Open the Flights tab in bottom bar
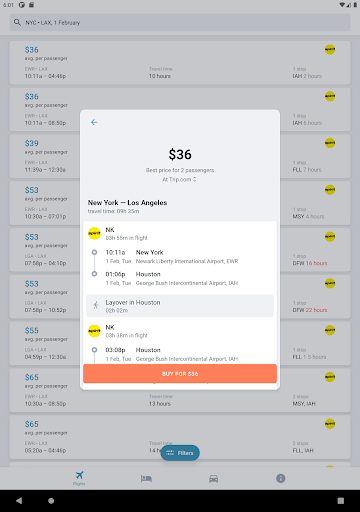 [x=79, y=478]
